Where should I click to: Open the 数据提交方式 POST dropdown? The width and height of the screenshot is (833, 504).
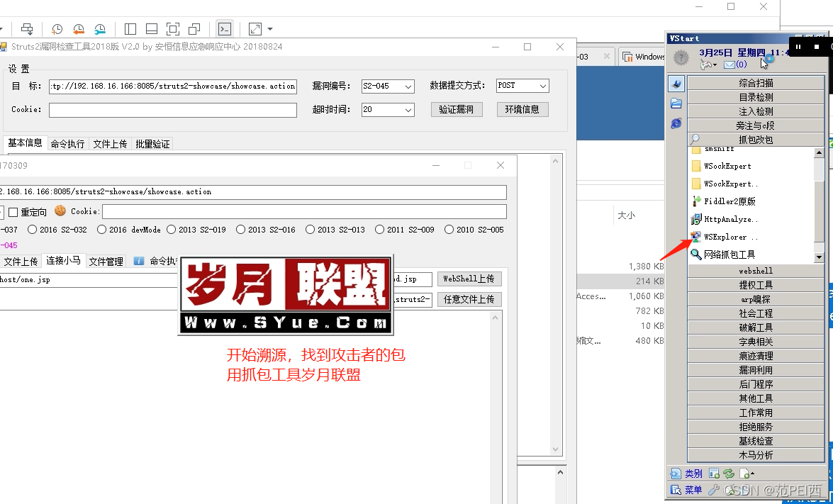click(522, 86)
